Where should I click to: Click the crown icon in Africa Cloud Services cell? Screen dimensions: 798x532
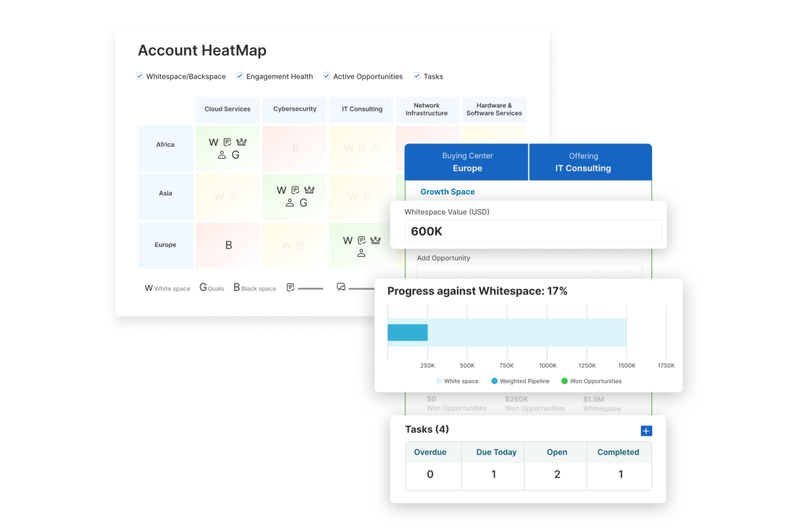(x=242, y=141)
